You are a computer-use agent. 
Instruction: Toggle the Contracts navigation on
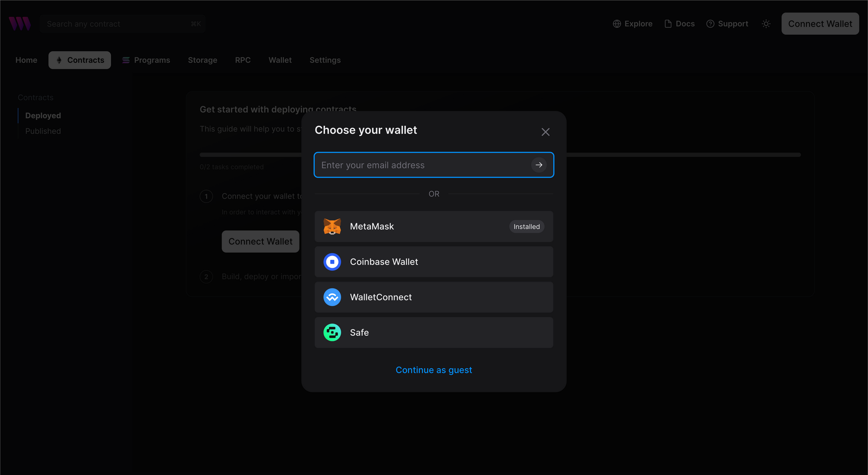pos(79,60)
